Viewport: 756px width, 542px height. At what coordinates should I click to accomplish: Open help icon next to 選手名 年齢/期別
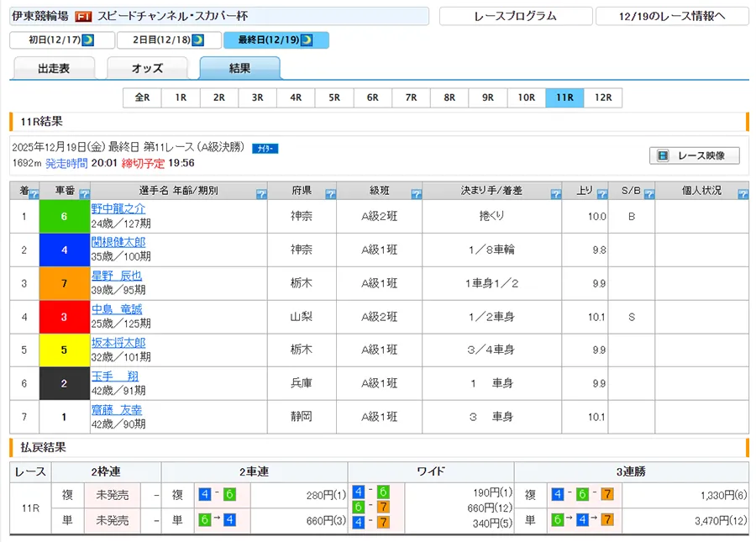pyautogui.click(x=260, y=194)
